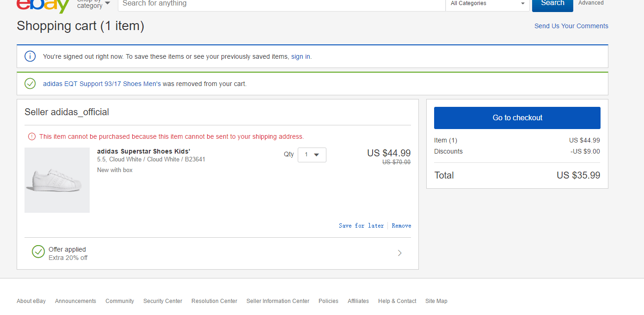
Task: Expand the Offer applied chevron arrow
Action: [400, 253]
